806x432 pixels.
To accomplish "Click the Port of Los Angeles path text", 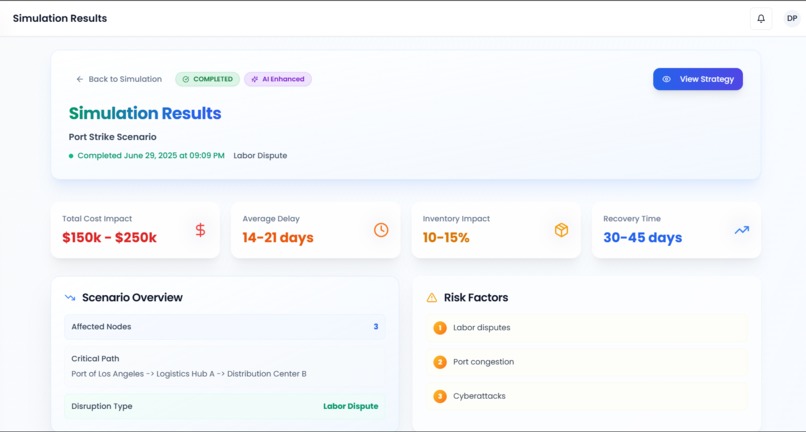I will [x=189, y=374].
